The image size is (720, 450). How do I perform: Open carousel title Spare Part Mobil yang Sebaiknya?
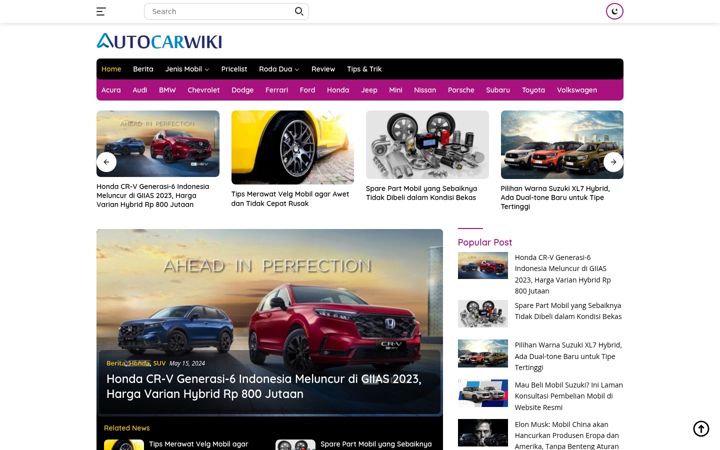pyautogui.click(x=422, y=193)
